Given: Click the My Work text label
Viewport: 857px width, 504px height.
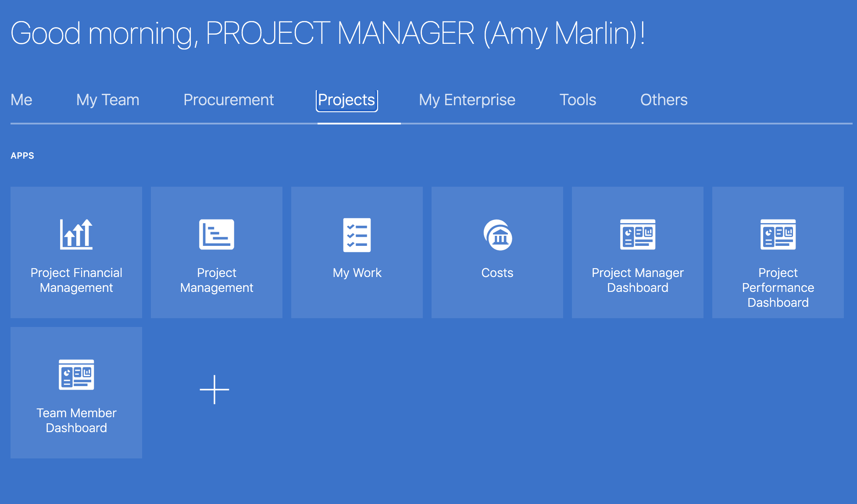Looking at the screenshot, I should (357, 273).
